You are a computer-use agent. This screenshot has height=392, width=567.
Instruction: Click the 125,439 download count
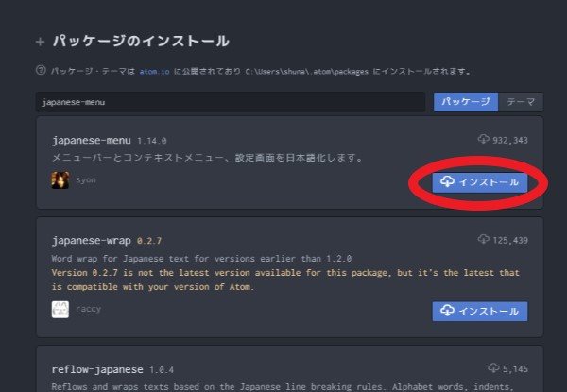click(x=510, y=240)
